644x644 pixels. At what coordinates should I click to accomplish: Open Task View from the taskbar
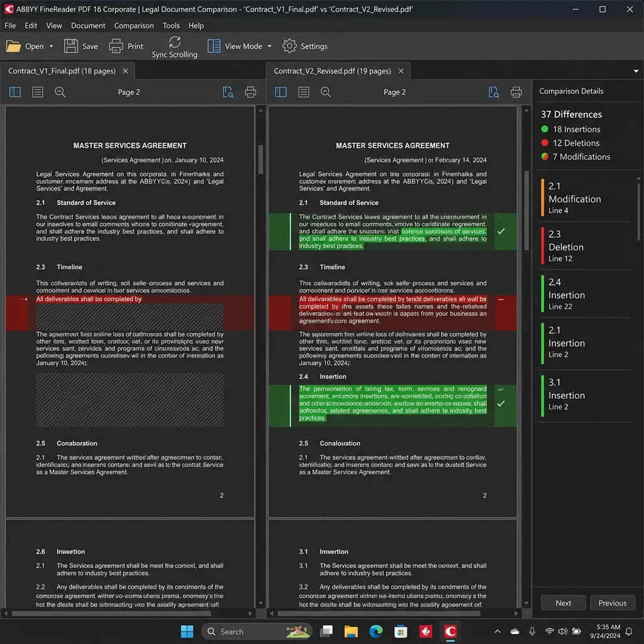(x=326, y=631)
